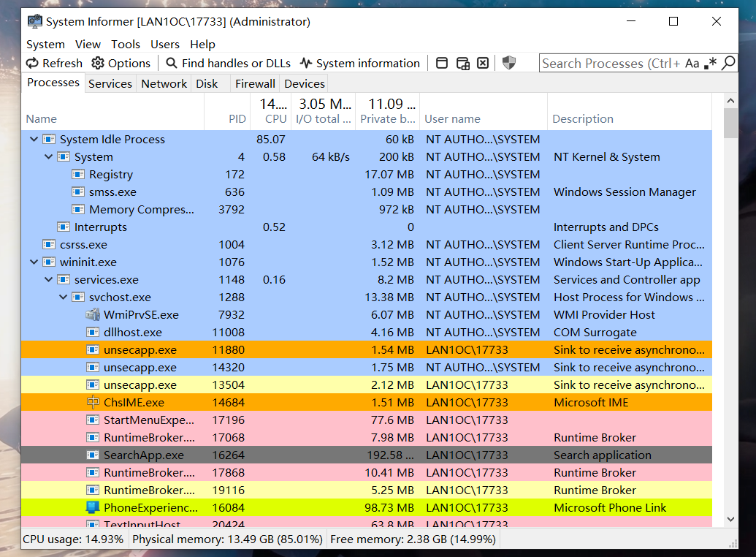Viewport: 756px width, 557px height.
Task: Switch to the Firewall tab
Action: tap(255, 83)
